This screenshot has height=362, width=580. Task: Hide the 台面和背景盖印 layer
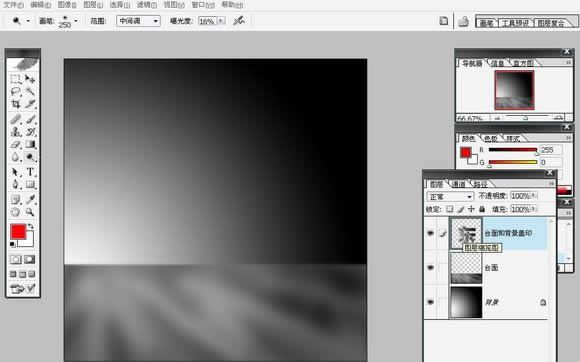pos(430,233)
